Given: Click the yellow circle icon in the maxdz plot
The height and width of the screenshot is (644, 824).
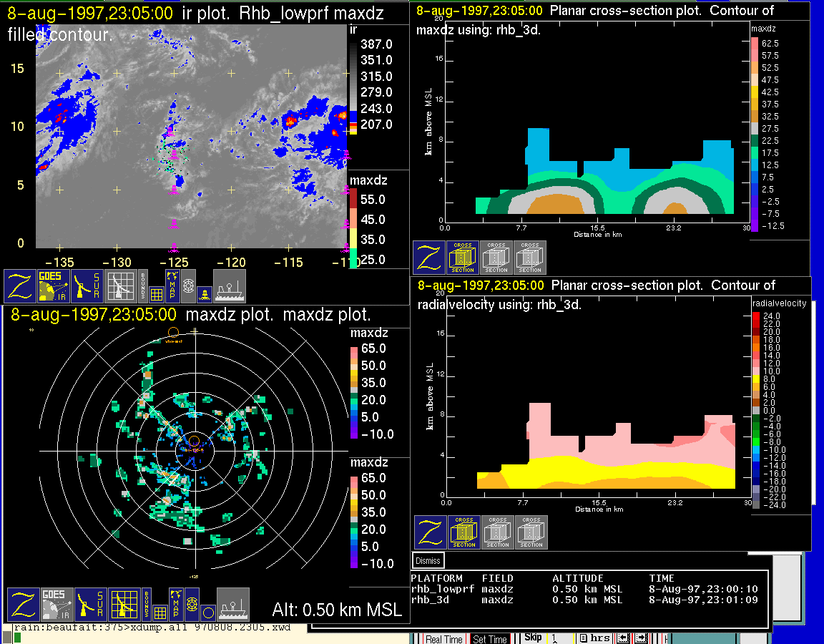Looking at the screenshot, I should (207, 613).
